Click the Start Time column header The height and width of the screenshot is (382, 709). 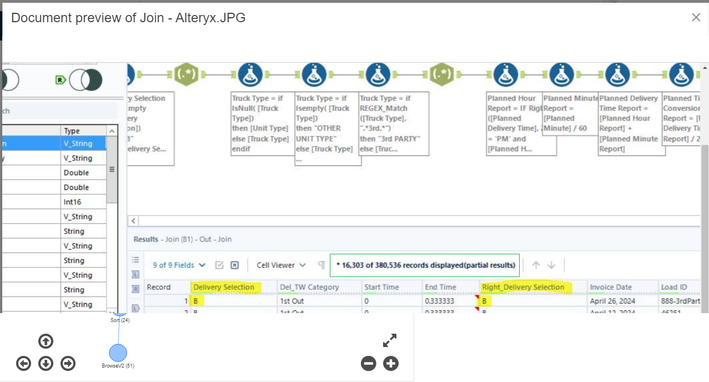click(392, 287)
